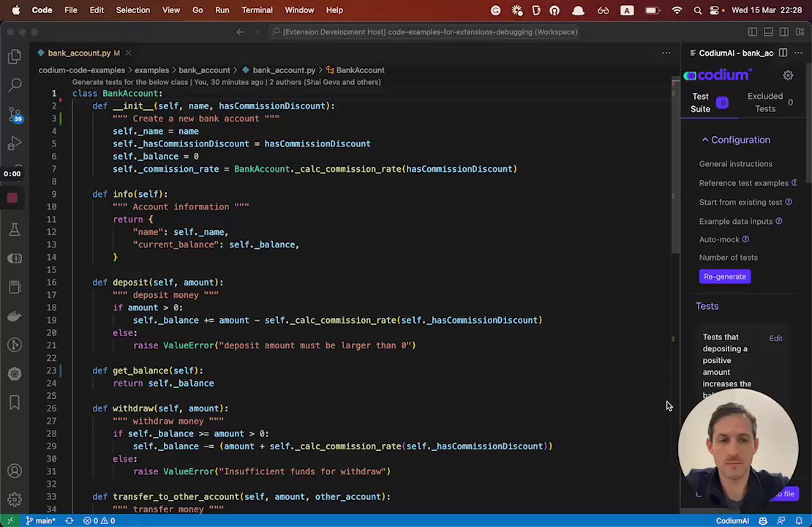Toggle secondary side bar layout icon
Viewport: 812px width, 527px height.
coord(784,31)
